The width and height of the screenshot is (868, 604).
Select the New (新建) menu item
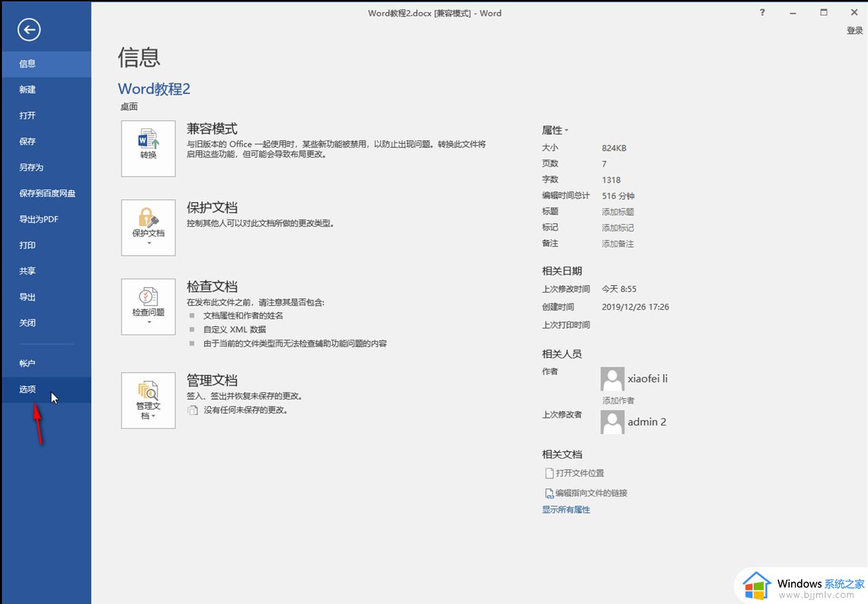point(46,90)
